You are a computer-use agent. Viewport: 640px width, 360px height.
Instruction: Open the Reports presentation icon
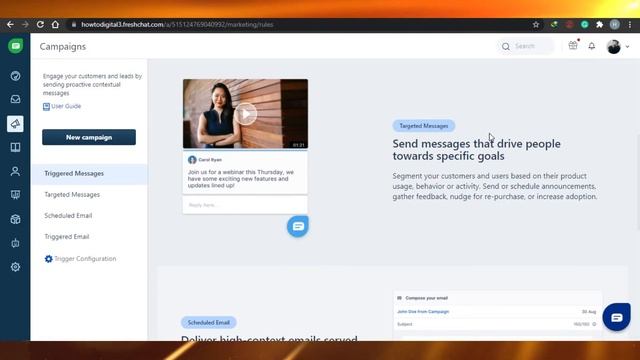point(16,195)
